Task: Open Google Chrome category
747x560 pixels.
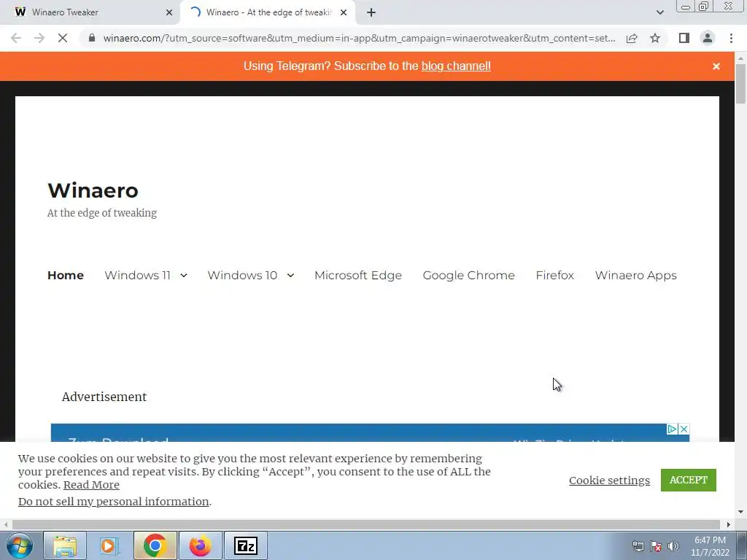Action: pyautogui.click(x=469, y=275)
